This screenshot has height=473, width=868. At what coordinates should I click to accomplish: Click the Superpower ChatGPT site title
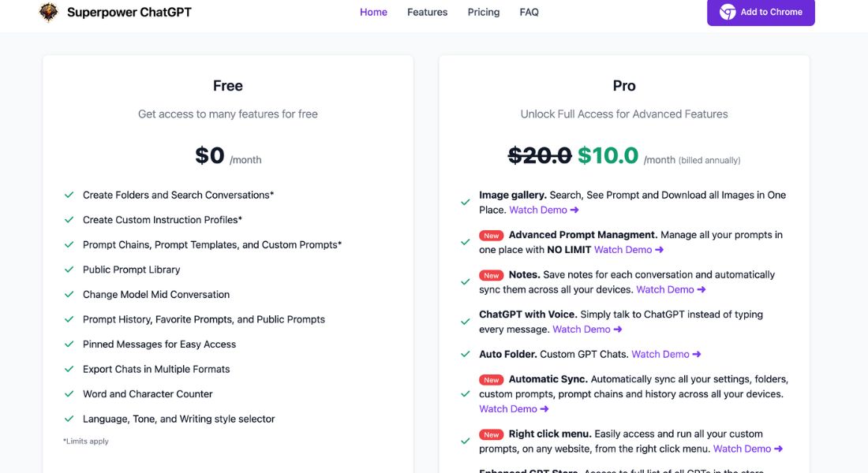[x=129, y=12]
